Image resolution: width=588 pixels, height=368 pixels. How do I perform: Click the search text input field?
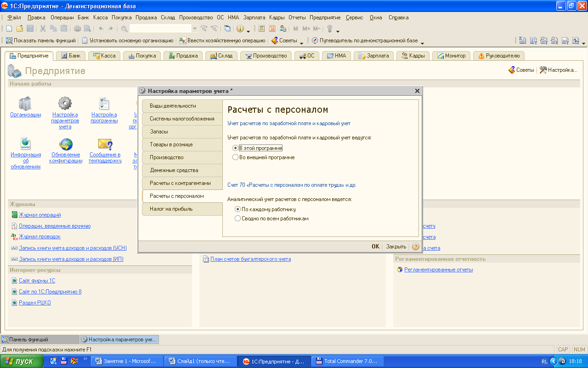coord(160,29)
